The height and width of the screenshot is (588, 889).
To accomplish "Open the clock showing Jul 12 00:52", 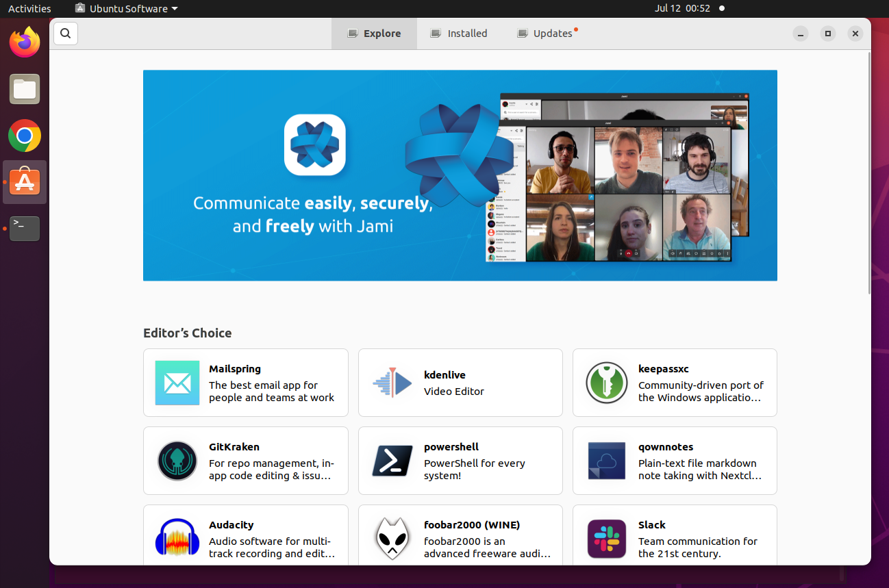I will (682, 8).
